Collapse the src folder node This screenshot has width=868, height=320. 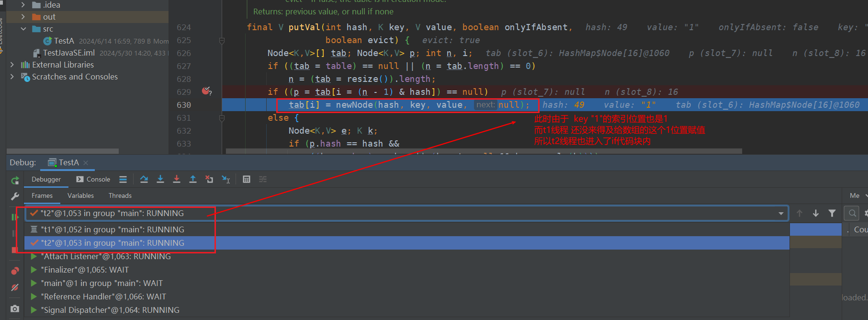[23, 29]
